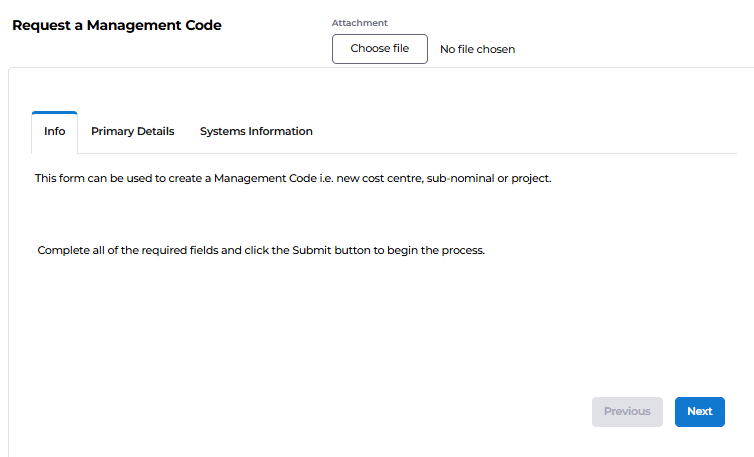Switch to the Systems Information tab
The width and height of the screenshot is (754, 457).
[x=256, y=131]
